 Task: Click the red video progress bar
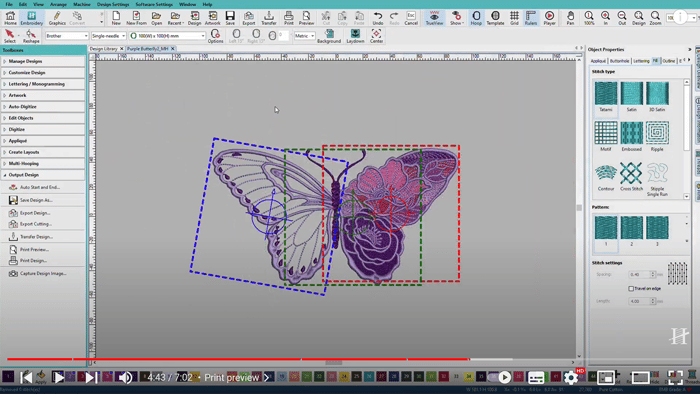click(238, 359)
